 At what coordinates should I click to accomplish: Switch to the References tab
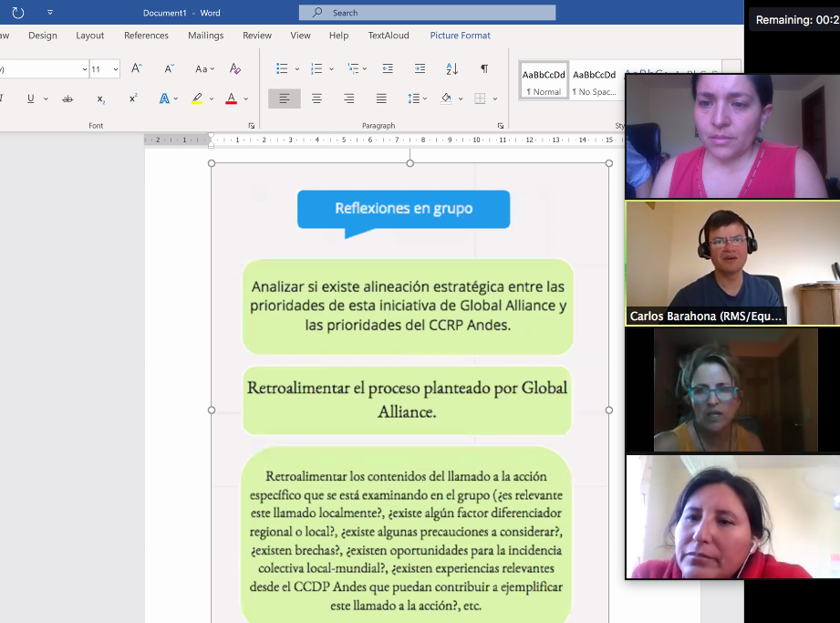click(146, 36)
